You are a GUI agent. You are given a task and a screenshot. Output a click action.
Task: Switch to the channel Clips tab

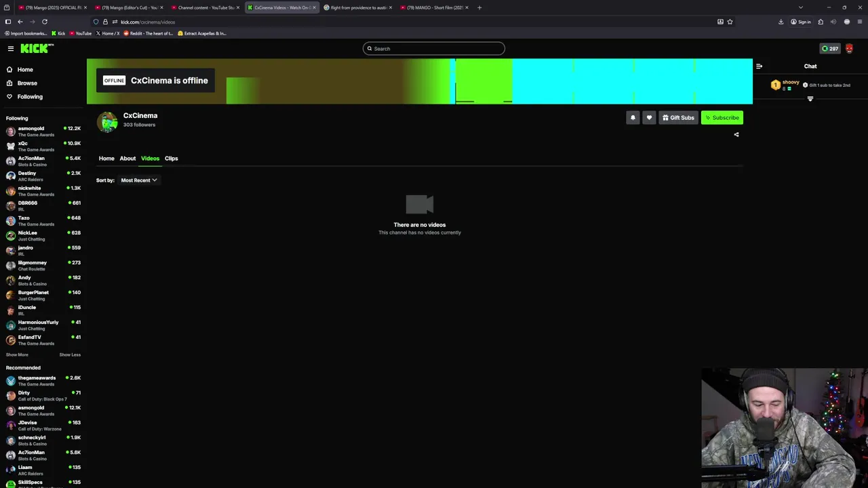171,159
